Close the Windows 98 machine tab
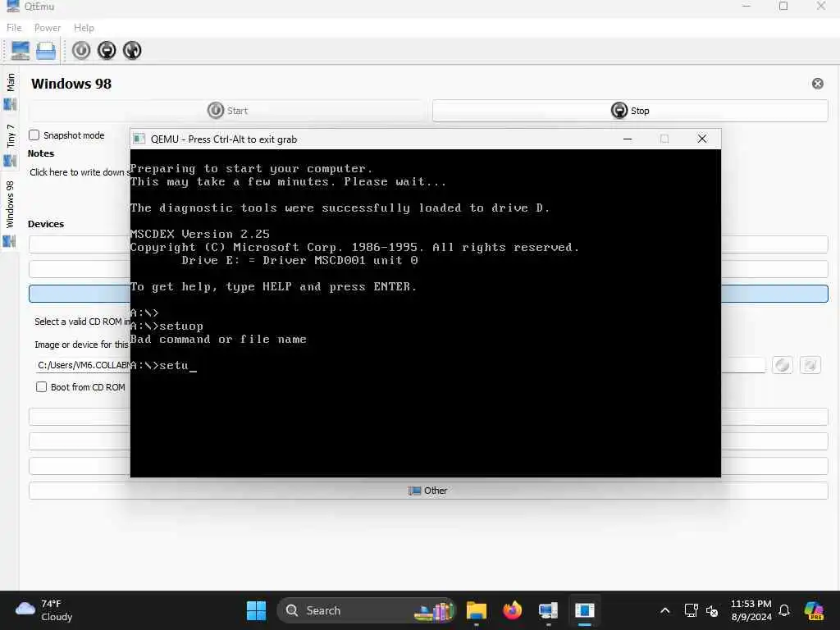The width and height of the screenshot is (840, 630). (818, 84)
